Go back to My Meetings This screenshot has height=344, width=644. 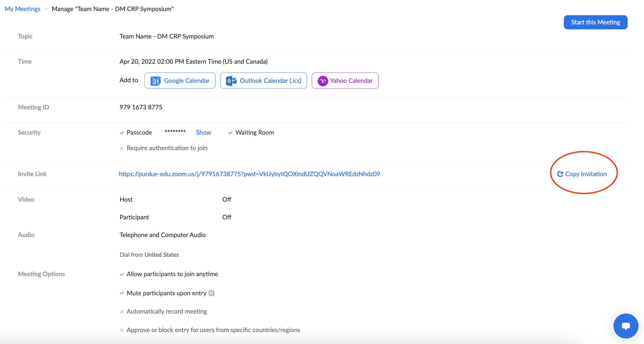coord(22,9)
